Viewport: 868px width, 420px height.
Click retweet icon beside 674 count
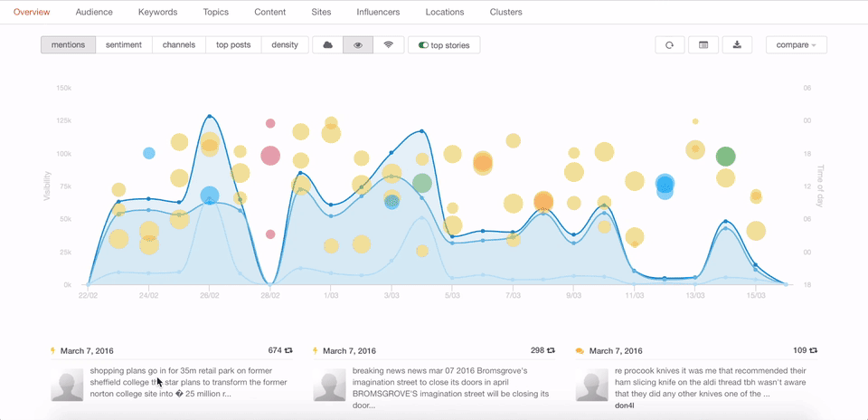(x=288, y=350)
